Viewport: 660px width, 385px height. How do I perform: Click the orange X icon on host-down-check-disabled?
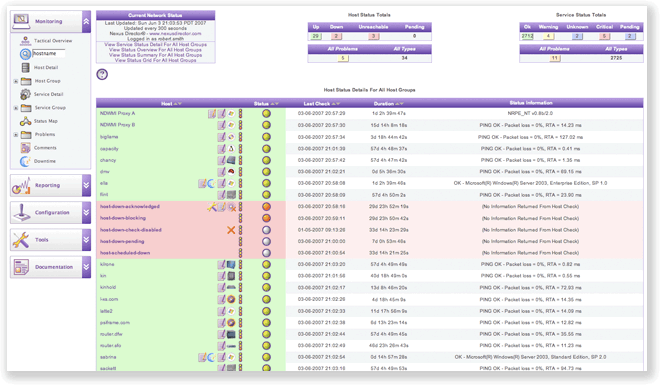coord(231,230)
